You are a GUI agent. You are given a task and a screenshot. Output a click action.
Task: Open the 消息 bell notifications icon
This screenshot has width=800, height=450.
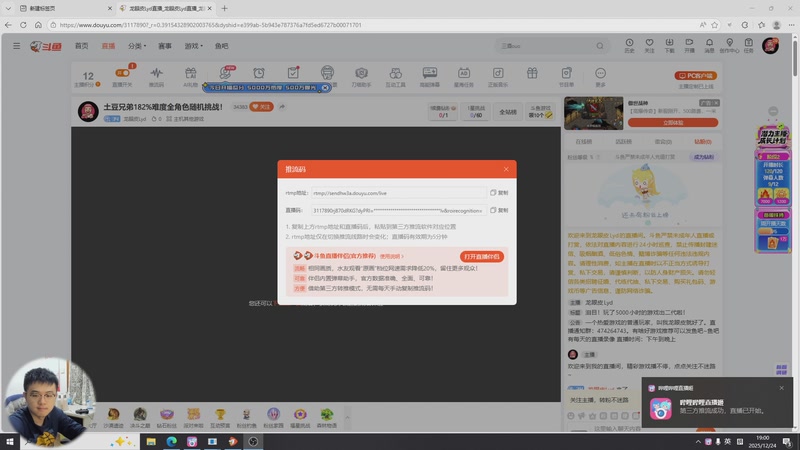click(x=709, y=45)
